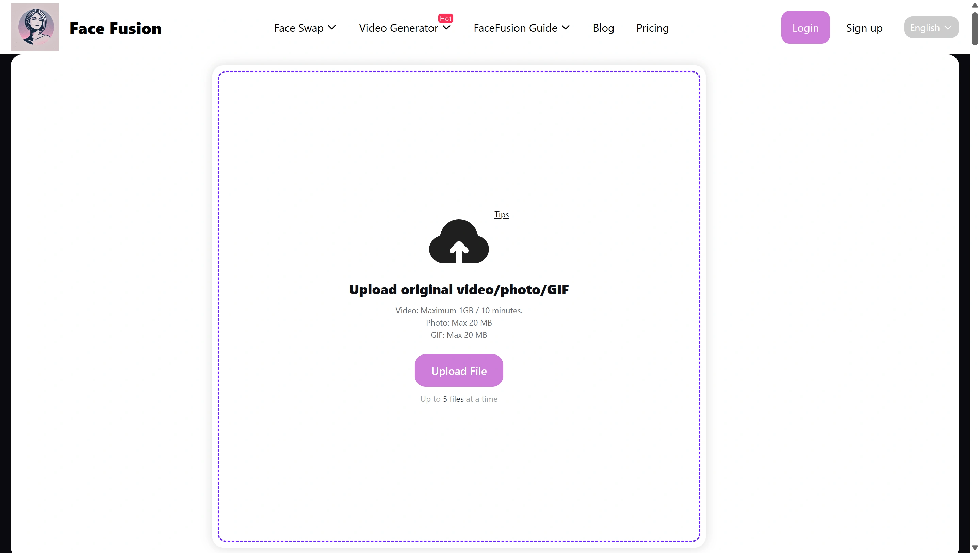
Task: Click the Sign up link
Action: pos(864,28)
